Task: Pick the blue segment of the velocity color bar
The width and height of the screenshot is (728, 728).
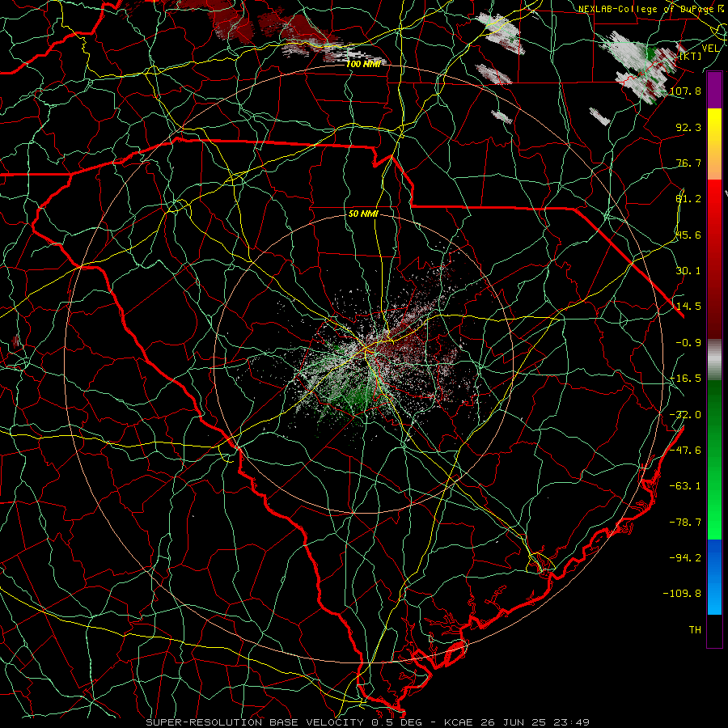Action: tap(714, 577)
